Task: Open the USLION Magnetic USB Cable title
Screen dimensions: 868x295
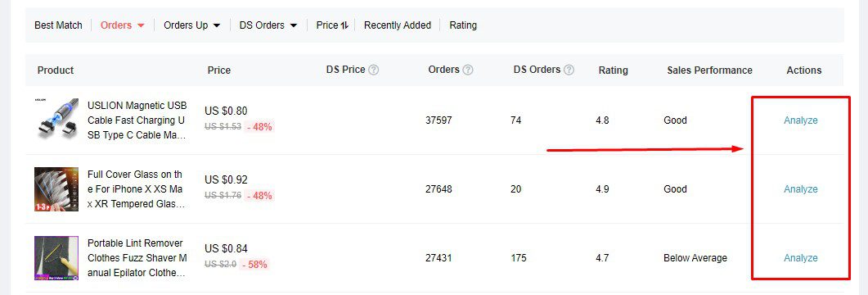Action: pyautogui.click(x=137, y=120)
